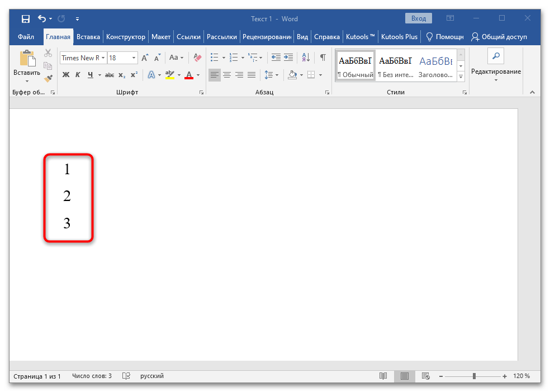Switch to the Вид tab

coord(302,37)
